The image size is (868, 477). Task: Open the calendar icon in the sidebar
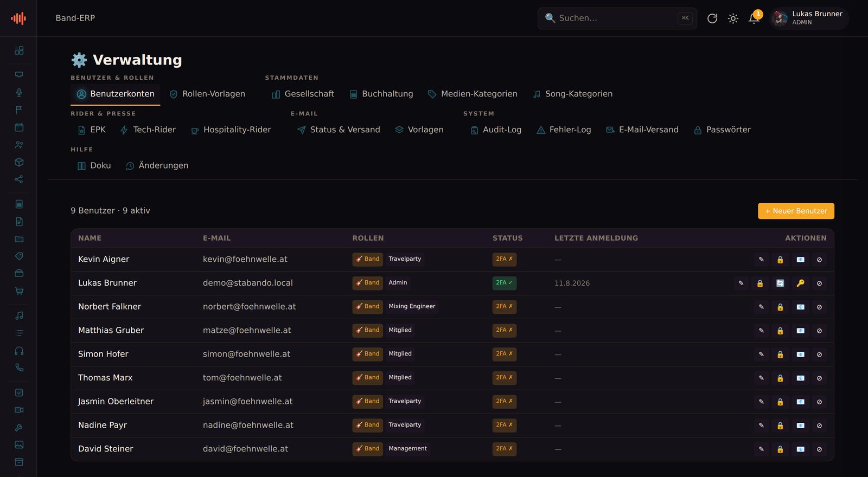19,127
